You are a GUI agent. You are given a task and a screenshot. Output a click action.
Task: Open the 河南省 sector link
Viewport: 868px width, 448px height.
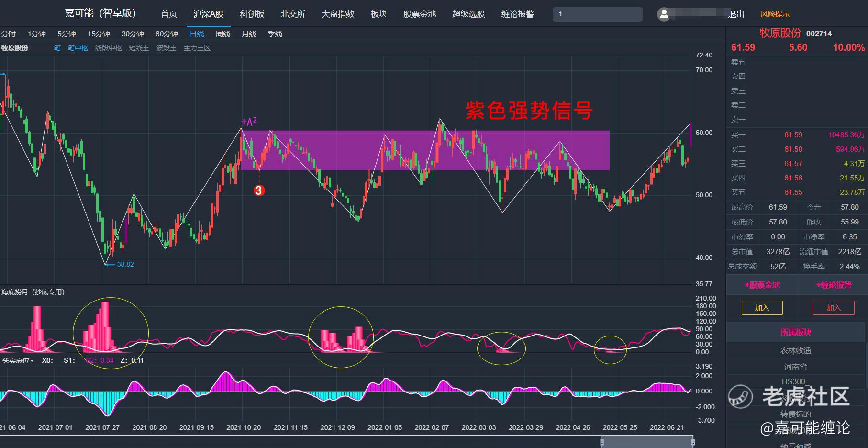point(796,367)
